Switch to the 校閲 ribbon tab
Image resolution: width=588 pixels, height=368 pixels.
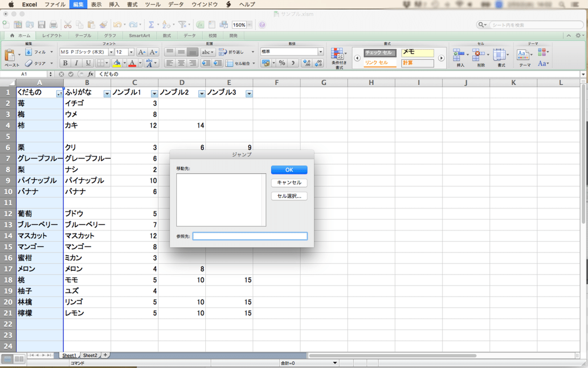pyautogui.click(x=212, y=36)
